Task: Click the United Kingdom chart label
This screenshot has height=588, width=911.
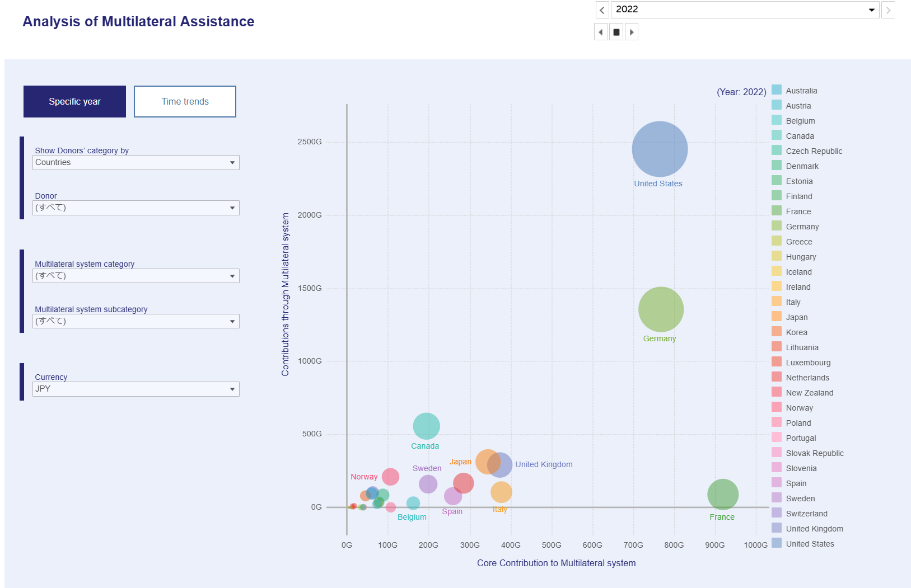Action: tap(544, 464)
